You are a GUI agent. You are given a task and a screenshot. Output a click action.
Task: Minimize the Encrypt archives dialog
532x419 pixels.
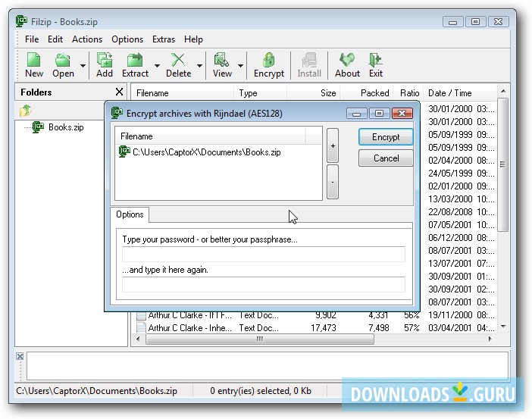(357, 114)
